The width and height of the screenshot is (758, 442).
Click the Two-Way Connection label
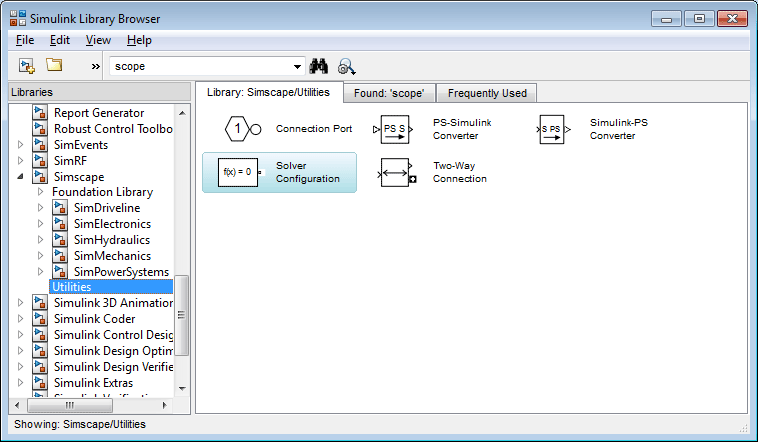pos(459,172)
